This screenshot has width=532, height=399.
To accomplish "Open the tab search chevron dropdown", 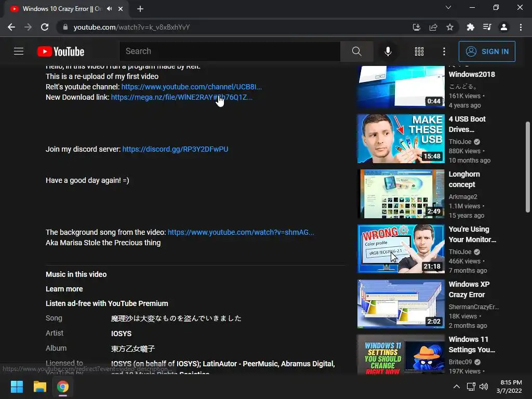I will 448,7.
